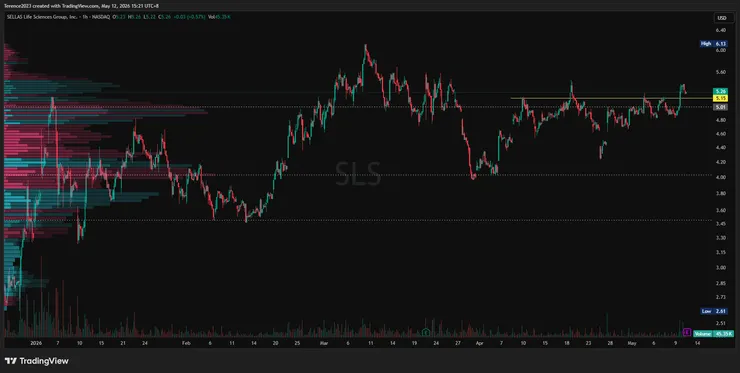Click the TradingView logo
740x373 pixels.
[36, 361]
